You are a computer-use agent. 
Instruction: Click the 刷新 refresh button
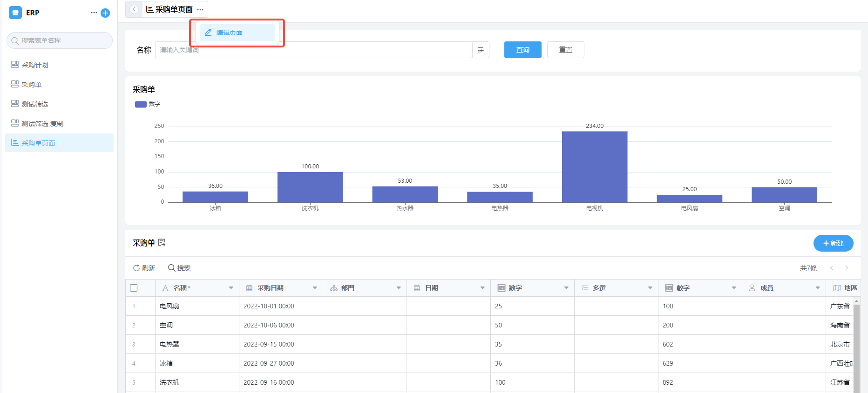click(144, 268)
